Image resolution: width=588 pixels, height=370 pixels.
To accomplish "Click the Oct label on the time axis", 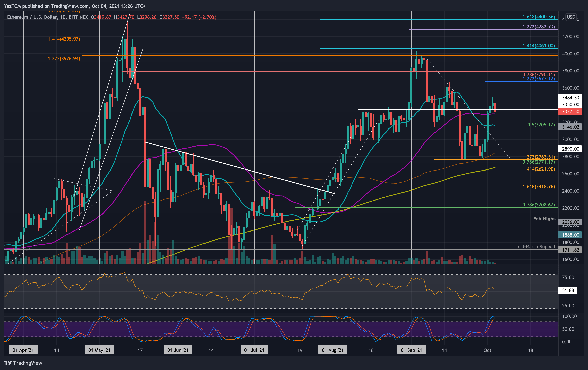I will [487, 350].
